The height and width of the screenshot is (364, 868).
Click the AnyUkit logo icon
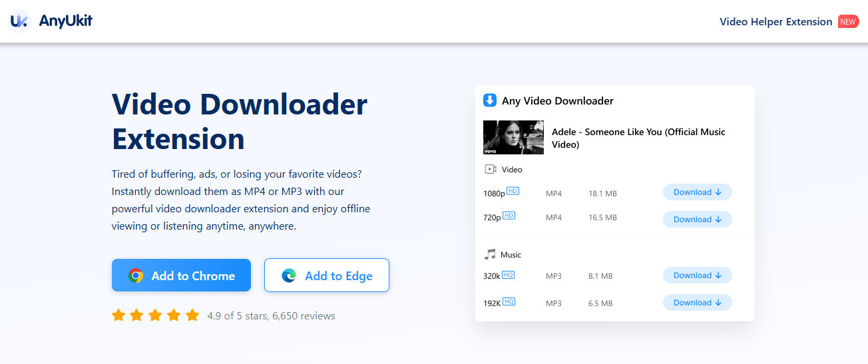point(19,21)
